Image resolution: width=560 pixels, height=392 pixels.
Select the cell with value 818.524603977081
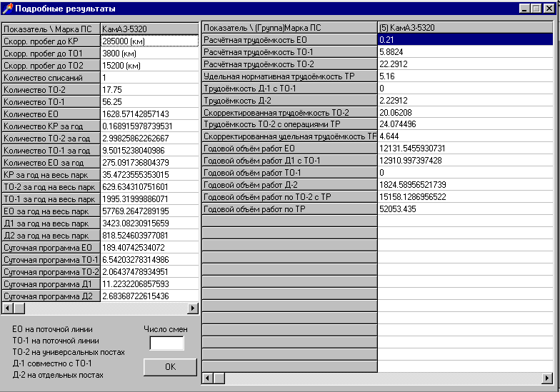150,236
